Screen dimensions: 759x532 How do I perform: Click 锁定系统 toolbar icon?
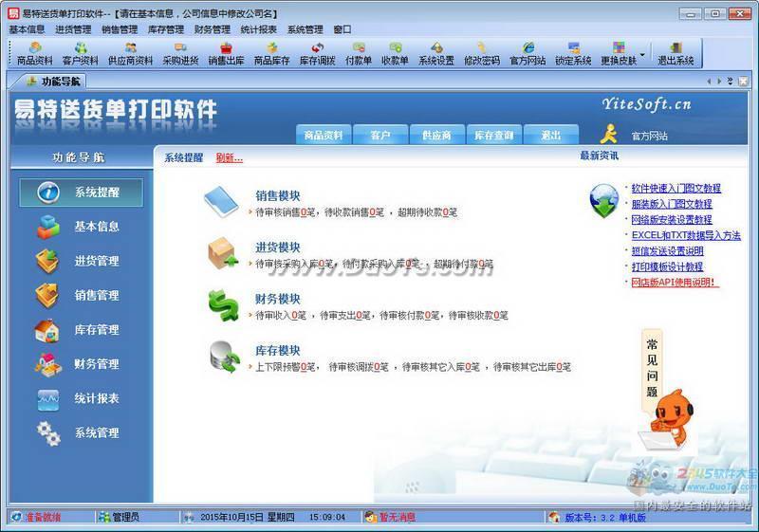tap(573, 53)
